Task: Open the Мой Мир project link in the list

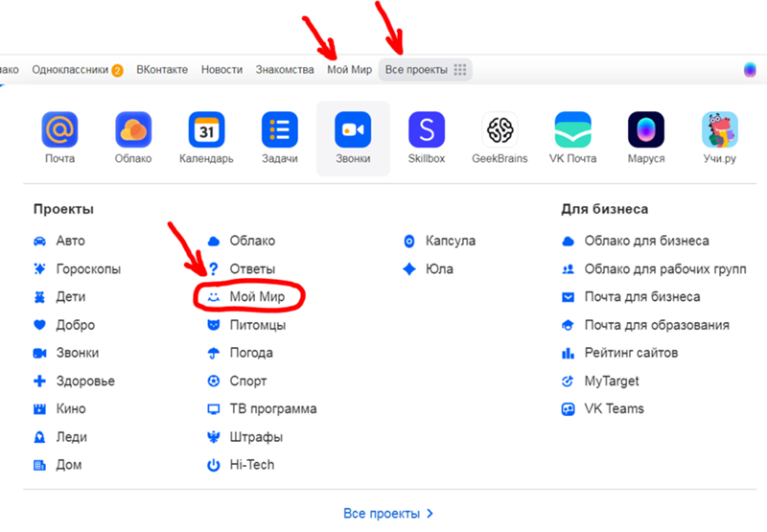Action: (x=257, y=297)
